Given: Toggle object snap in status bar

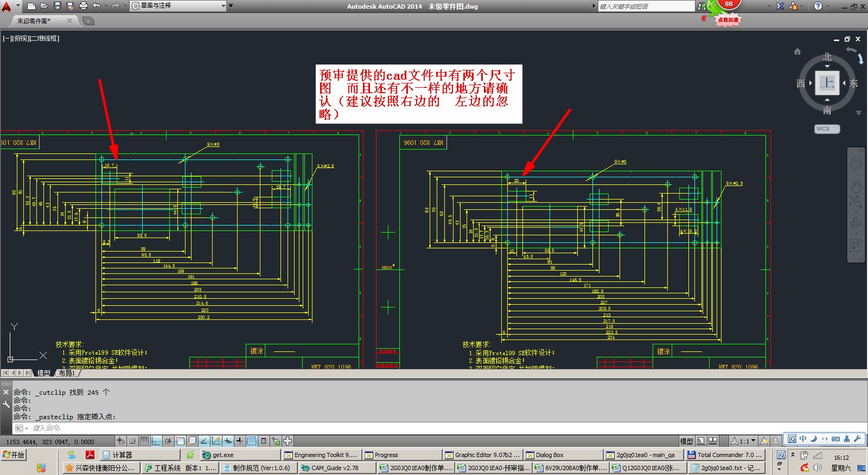Looking at the screenshot, I should pos(180,441).
